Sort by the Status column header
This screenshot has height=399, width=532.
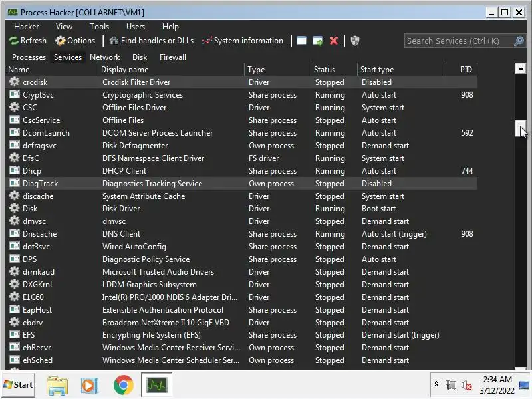coord(334,70)
